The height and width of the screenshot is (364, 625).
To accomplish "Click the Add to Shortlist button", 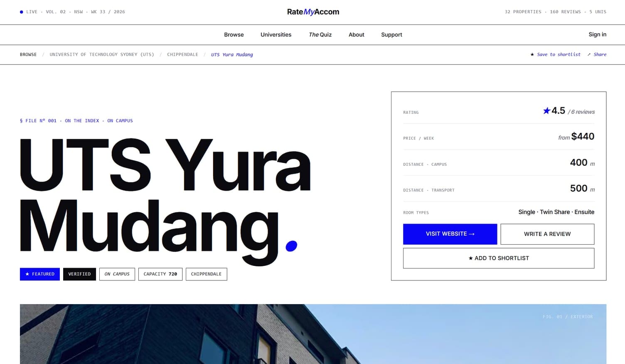I will pos(499,258).
